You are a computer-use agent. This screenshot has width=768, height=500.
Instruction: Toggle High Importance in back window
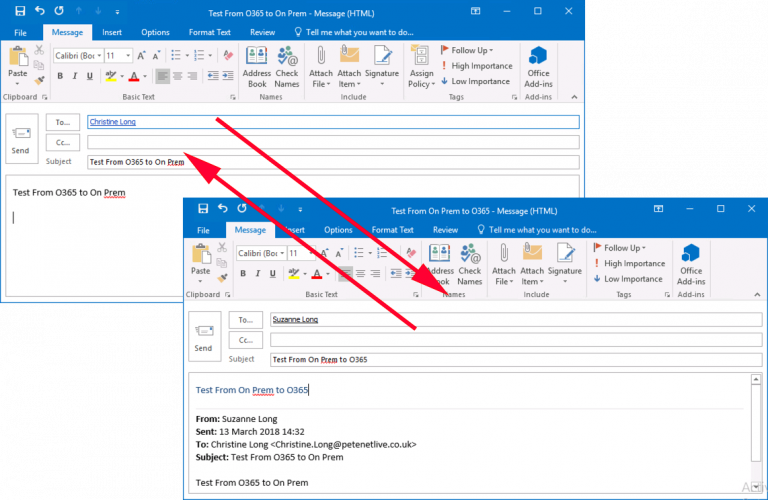pyautogui.click(x=477, y=66)
